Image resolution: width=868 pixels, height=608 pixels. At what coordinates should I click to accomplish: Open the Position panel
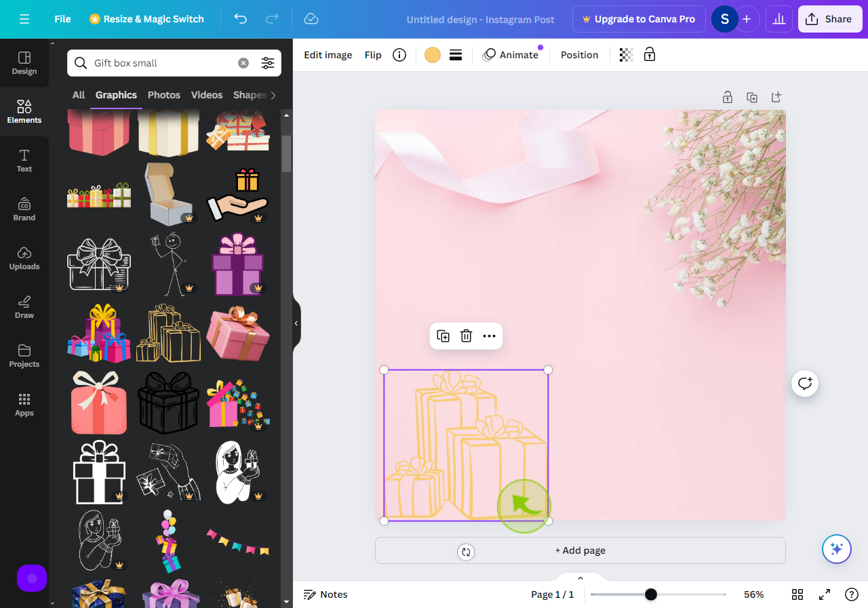(x=579, y=55)
